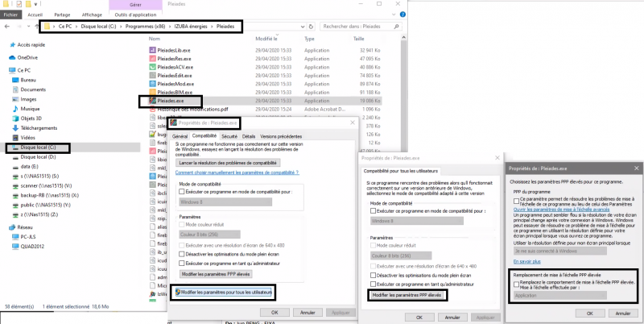Open the Téléchargements arrow icon
The height and width of the screenshot is (324, 644).
(15, 128)
